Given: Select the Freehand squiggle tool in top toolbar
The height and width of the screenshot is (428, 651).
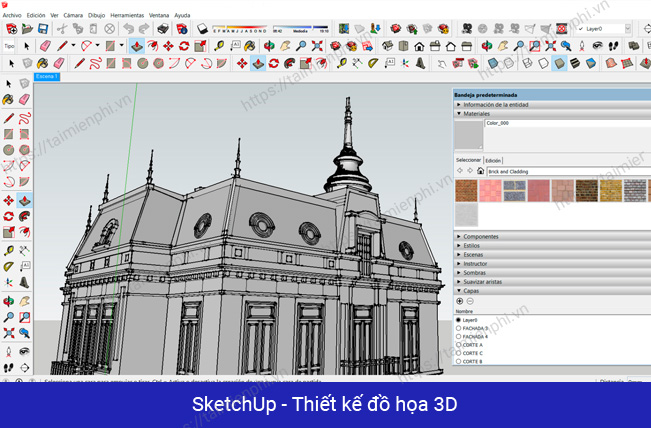Looking at the screenshot, I should (x=95, y=63).
